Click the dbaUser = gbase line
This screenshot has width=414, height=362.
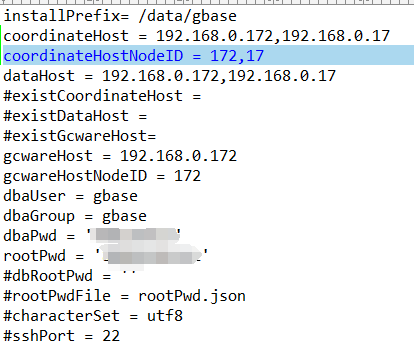click(70, 196)
